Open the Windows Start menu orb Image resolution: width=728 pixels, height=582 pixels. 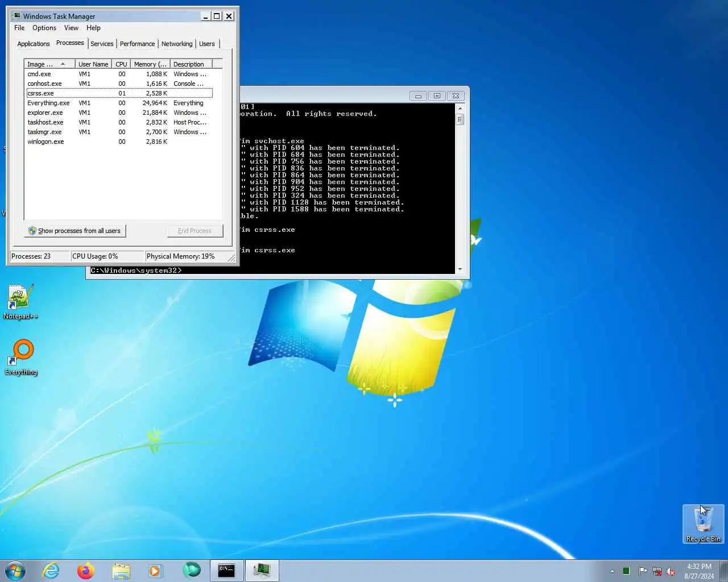point(15,570)
